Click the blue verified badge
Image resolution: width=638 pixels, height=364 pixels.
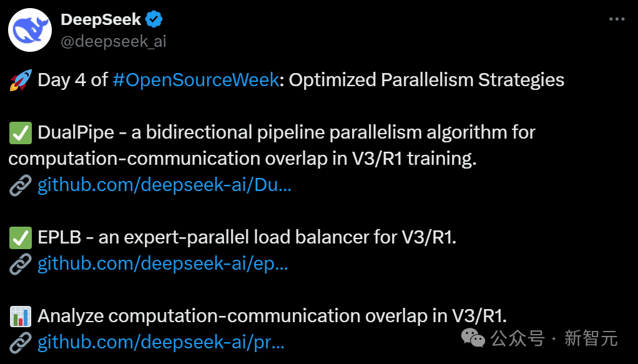pos(154,19)
